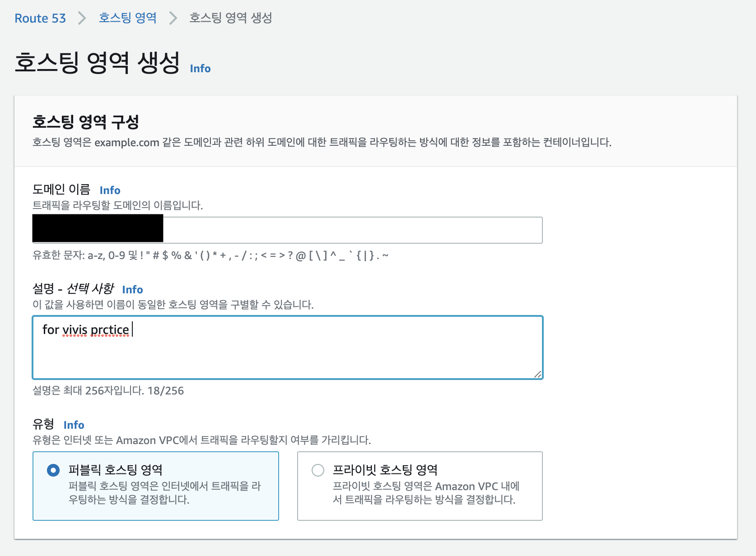The image size is (756, 556).
Task: Select the 퍼블릭 호스팅 영역 radio button
Action: click(53, 470)
